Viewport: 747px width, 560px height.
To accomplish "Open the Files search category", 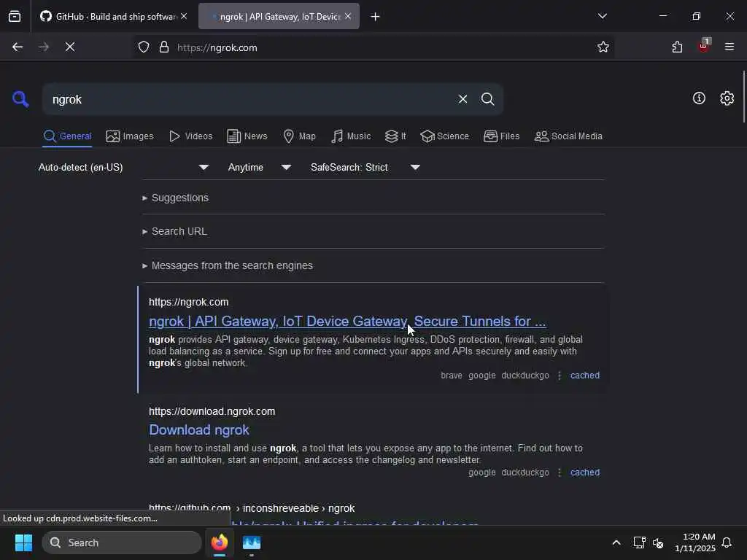I will pyautogui.click(x=501, y=136).
